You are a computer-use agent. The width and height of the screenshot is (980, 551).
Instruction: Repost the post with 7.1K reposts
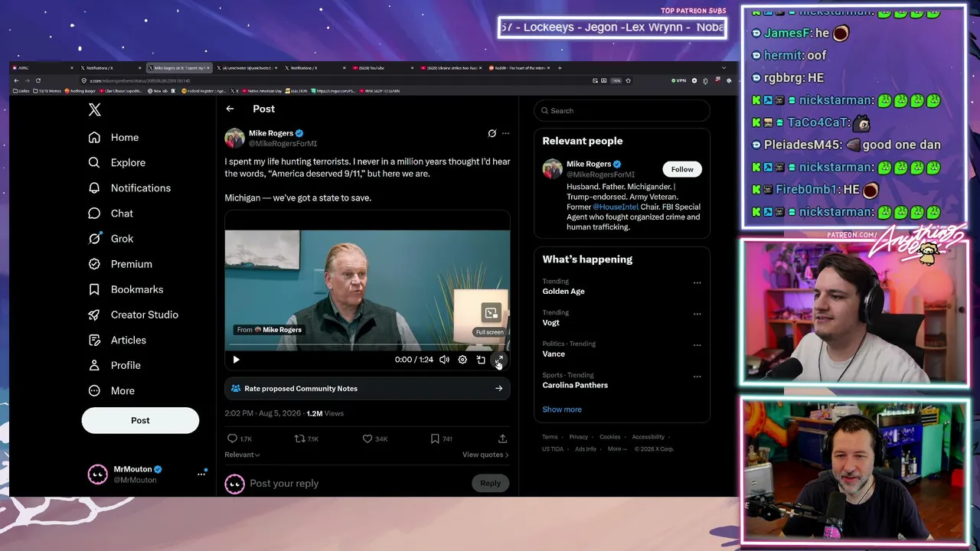coord(306,439)
